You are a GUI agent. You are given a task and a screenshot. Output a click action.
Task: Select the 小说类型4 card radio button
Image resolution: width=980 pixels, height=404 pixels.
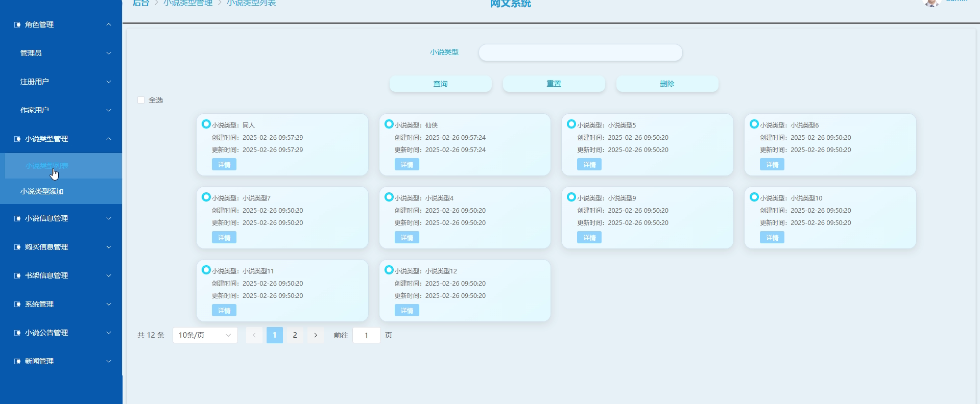click(x=389, y=197)
